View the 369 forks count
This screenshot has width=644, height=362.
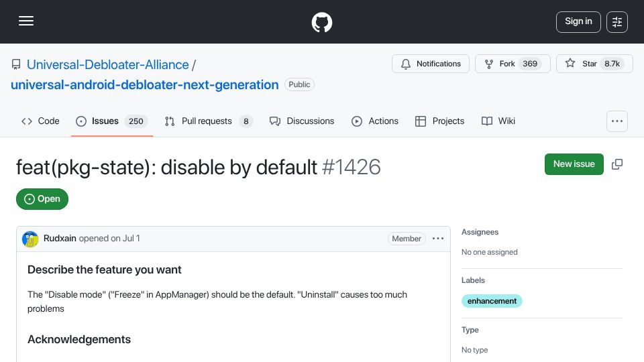tap(530, 64)
